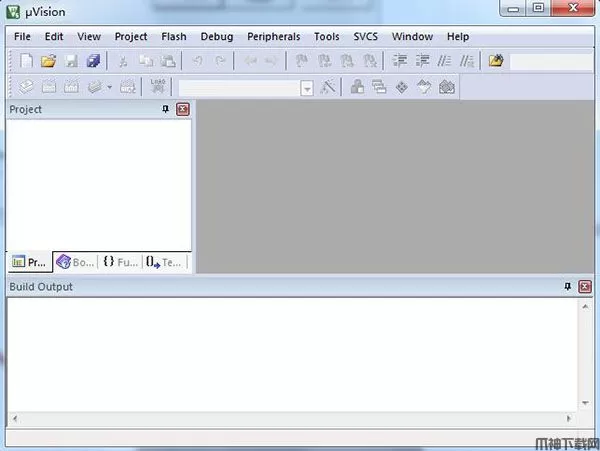
Task: Open the Window menu
Action: pos(412,37)
